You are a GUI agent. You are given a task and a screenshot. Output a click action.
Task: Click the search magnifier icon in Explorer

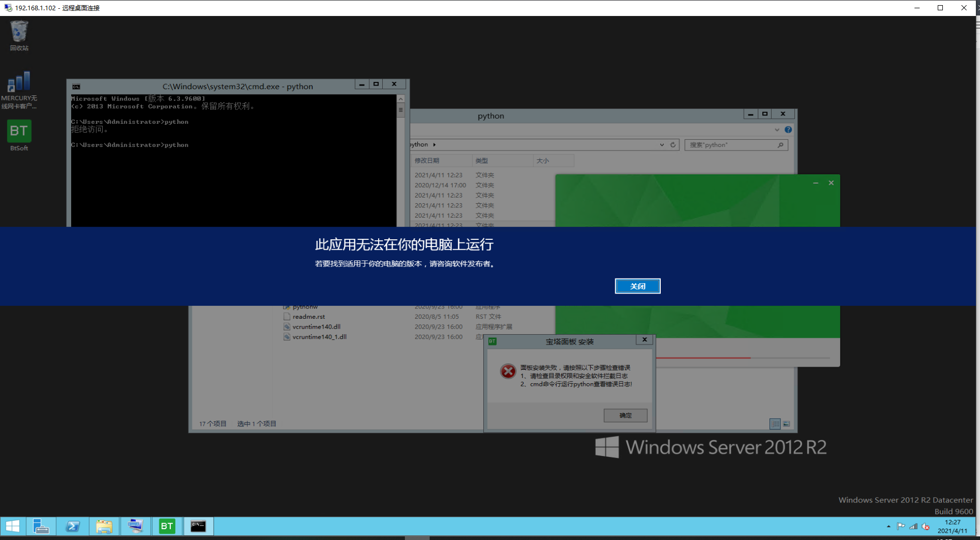(x=780, y=145)
